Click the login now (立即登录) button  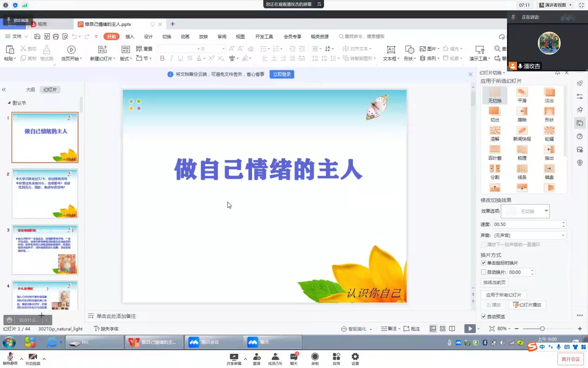(x=281, y=74)
